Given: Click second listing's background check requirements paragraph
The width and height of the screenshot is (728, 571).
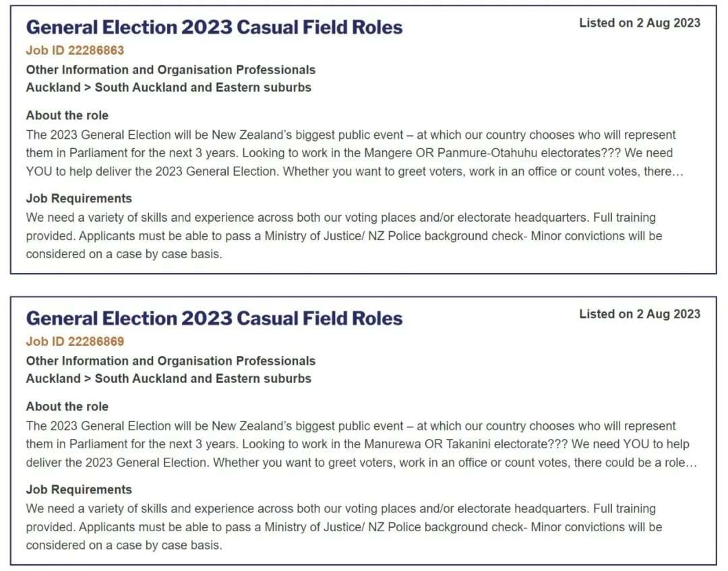Looking at the screenshot, I should coord(344,527).
